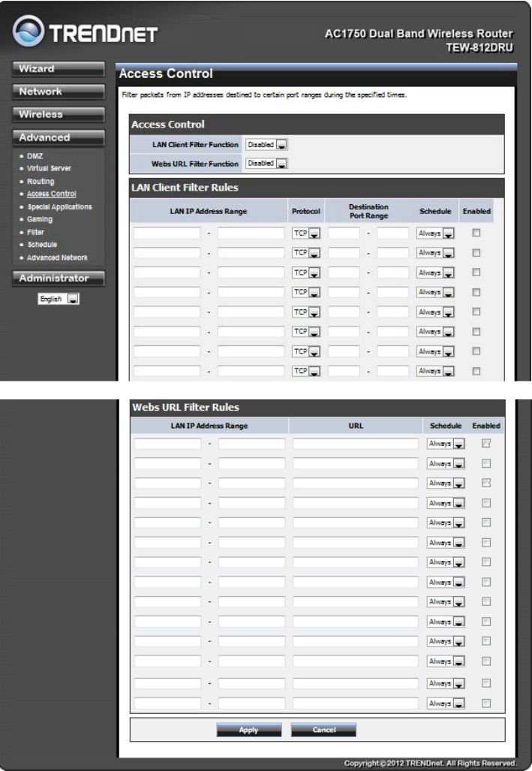Open the Filter page in sidebar
Image resolution: width=532 pixels, height=771 pixels.
[x=35, y=232]
